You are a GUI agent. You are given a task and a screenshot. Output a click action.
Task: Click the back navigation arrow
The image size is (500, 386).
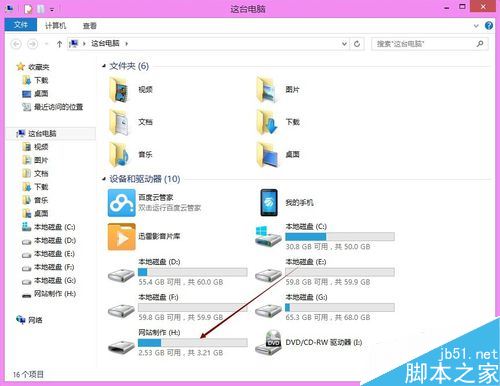click(x=16, y=44)
